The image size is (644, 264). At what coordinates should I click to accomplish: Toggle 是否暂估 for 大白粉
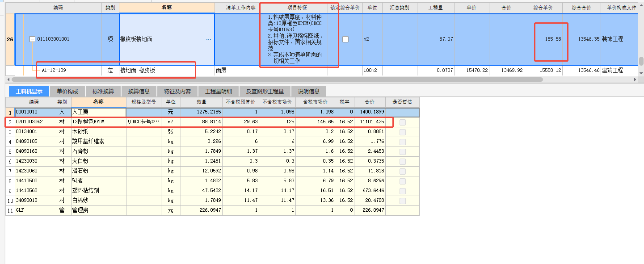[403, 161]
